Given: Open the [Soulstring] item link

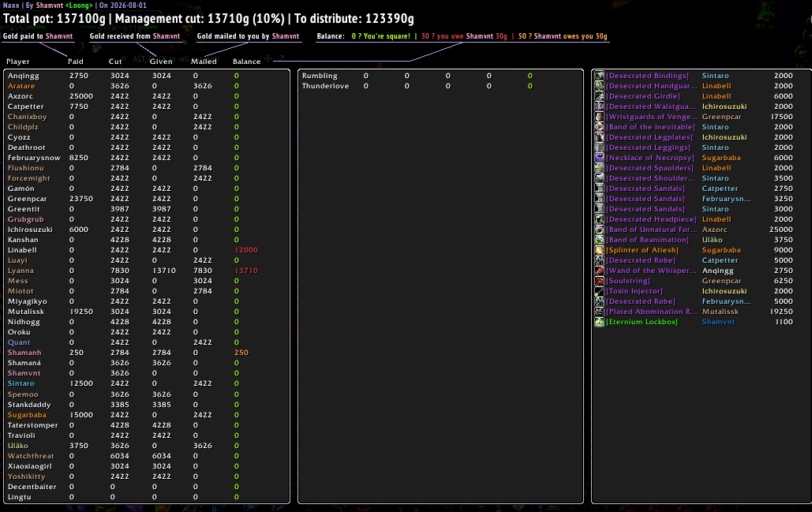Looking at the screenshot, I should click(627, 281).
